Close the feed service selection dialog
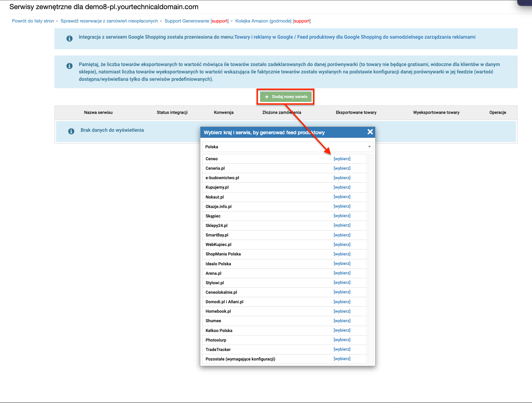 coord(370,132)
